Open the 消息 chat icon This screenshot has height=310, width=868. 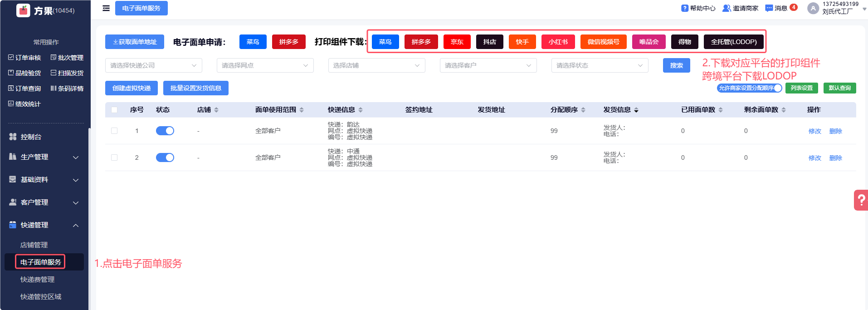pos(769,8)
